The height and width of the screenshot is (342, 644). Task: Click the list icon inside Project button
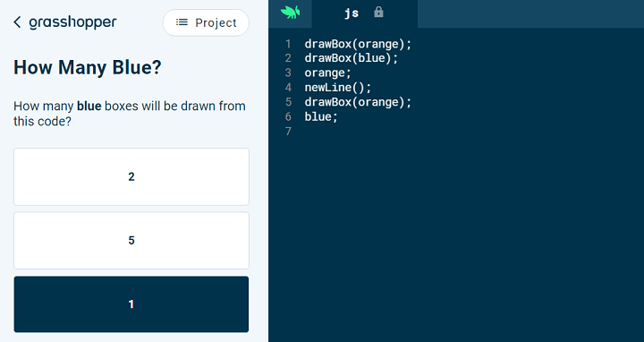click(x=182, y=22)
